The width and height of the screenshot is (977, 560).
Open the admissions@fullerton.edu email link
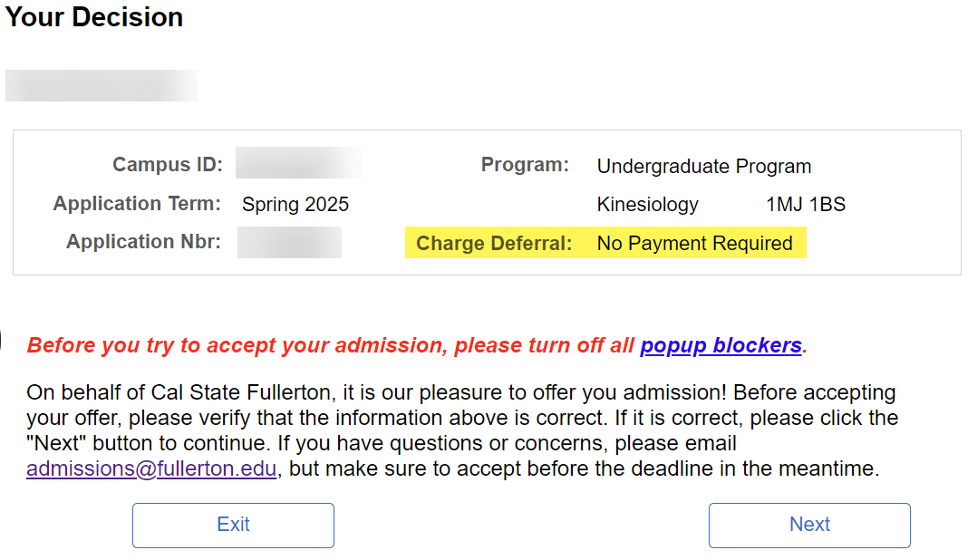pyautogui.click(x=151, y=469)
